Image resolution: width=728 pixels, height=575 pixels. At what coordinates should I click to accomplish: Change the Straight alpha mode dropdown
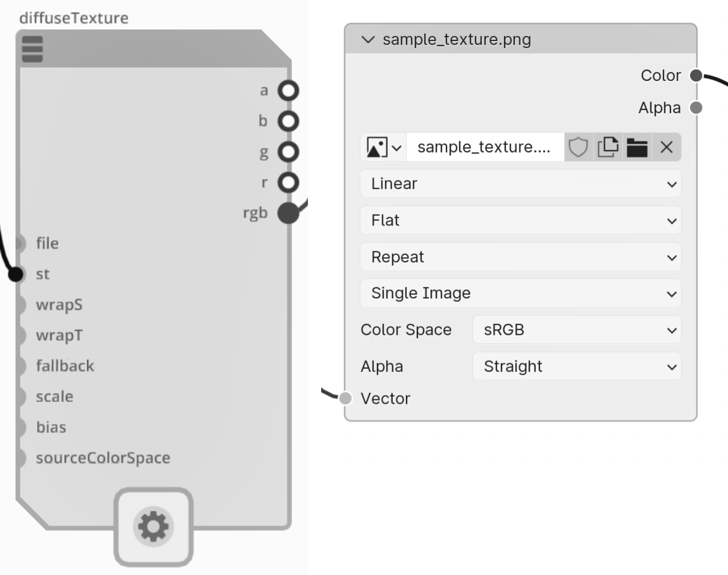point(576,366)
